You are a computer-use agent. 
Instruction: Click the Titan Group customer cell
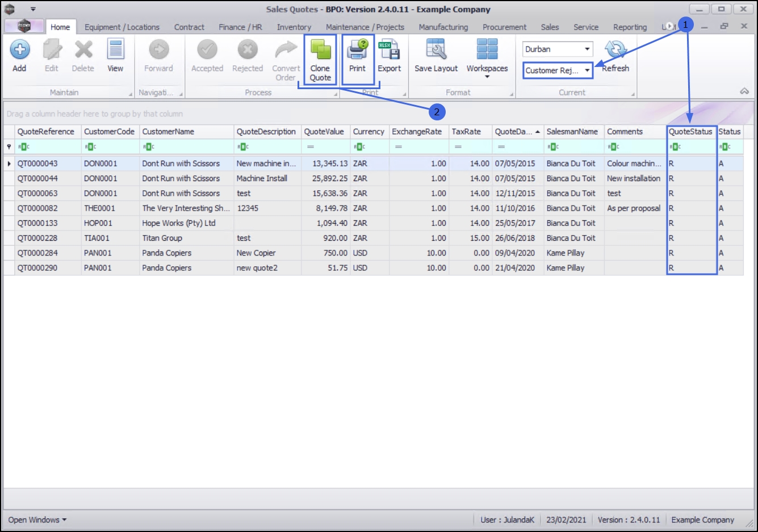187,238
